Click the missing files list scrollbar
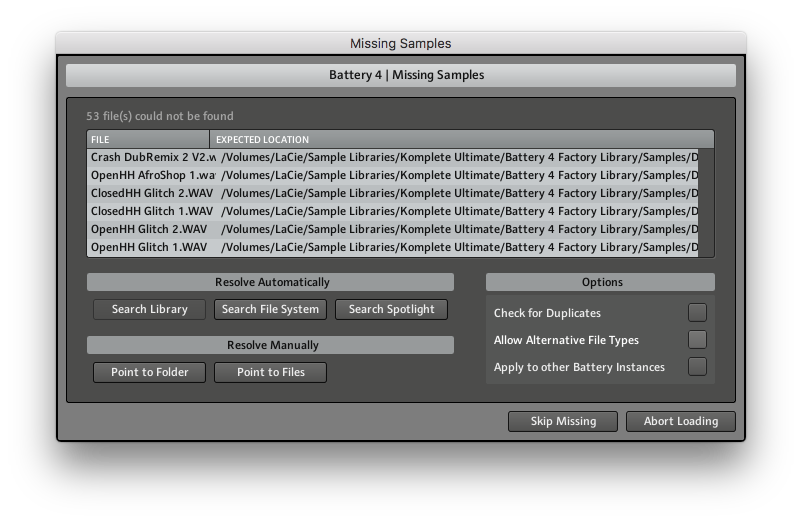This screenshot has height=522, width=802. coord(706,202)
